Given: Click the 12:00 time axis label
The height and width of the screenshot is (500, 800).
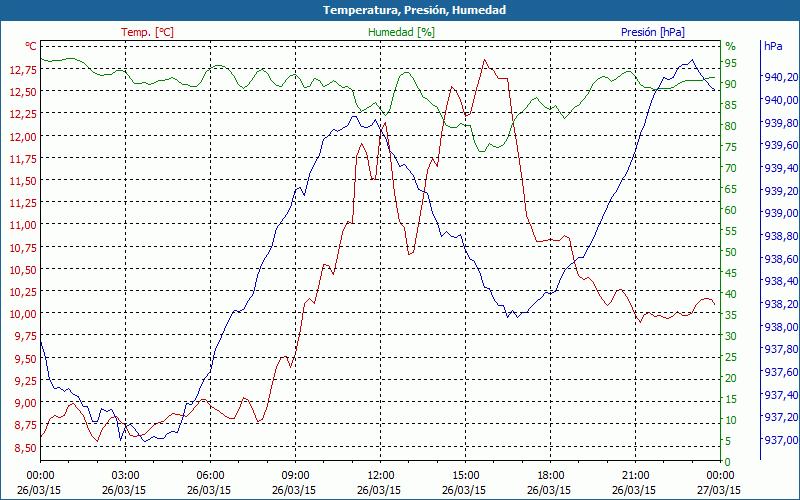Looking at the screenshot, I should tap(381, 476).
